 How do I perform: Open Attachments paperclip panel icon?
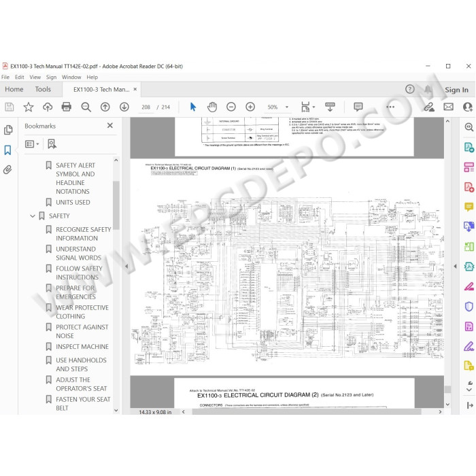point(7,169)
